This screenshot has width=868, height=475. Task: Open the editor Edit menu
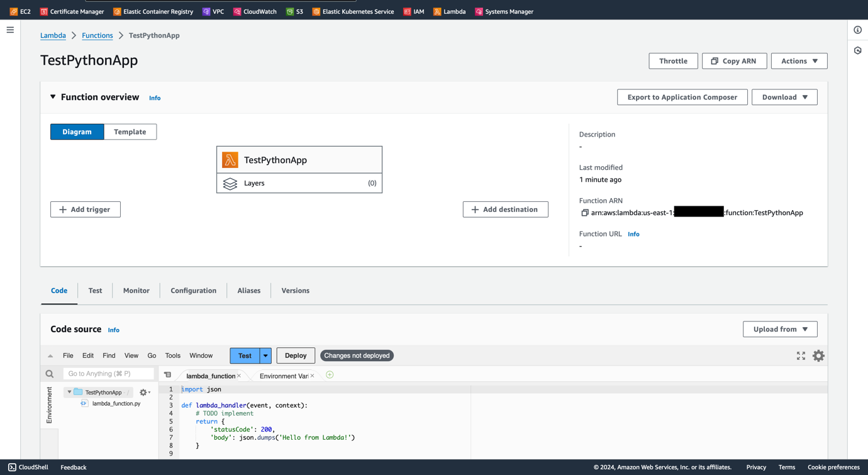click(x=88, y=355)
